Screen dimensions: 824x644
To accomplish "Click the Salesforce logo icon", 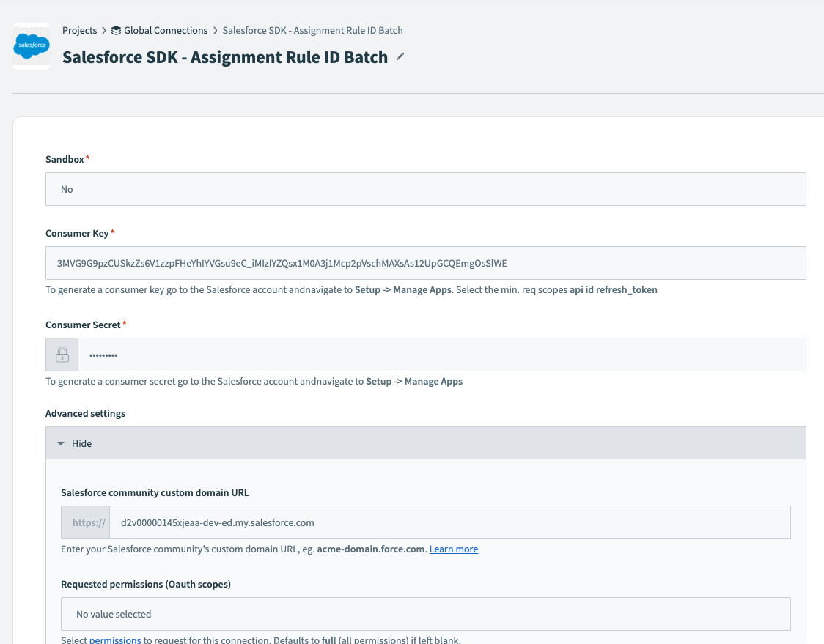I will click(x=31, y=46).
